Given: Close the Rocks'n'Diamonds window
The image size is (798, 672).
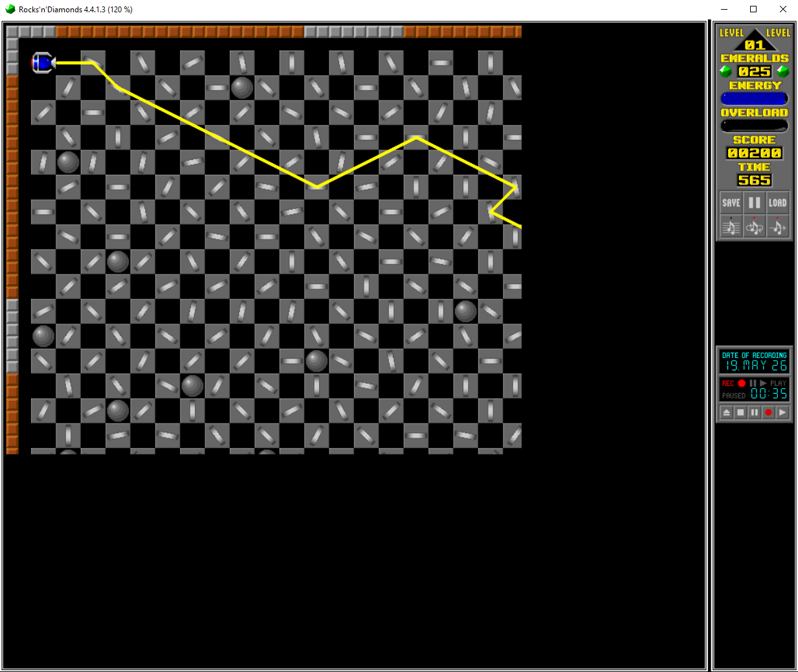Looking at the screenshot, I should [x=783, y=9].
